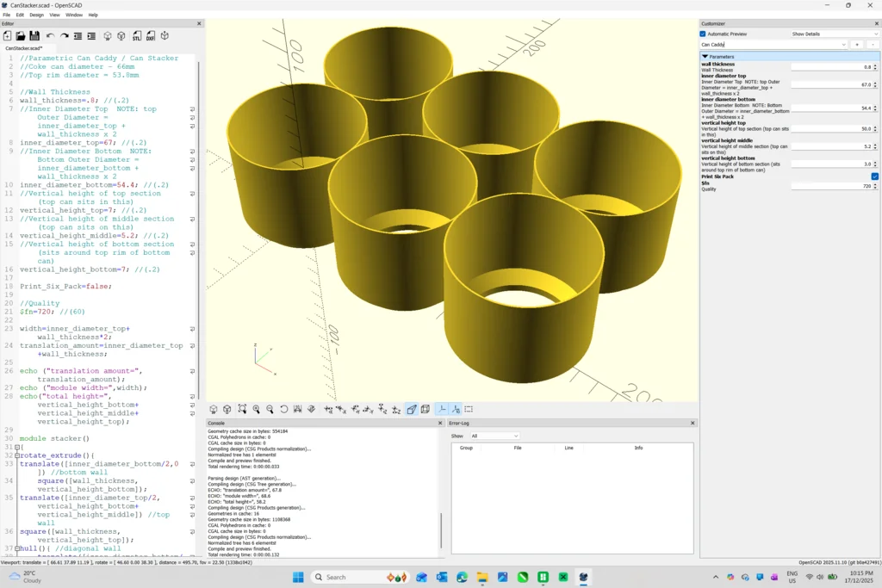The image size is (882, 588).
Task: Click the wall thickness stepper arrows
Action: pyautogui.click(x=875, y=67)
